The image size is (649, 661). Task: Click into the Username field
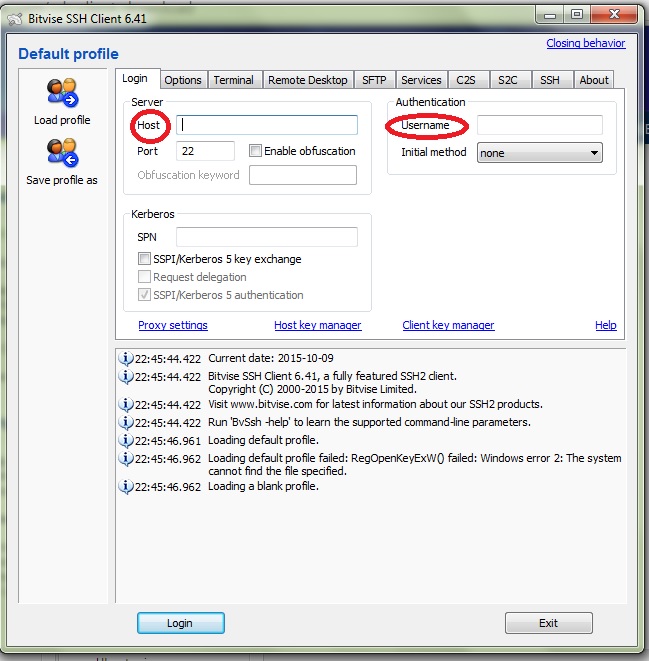pos(540,125)
